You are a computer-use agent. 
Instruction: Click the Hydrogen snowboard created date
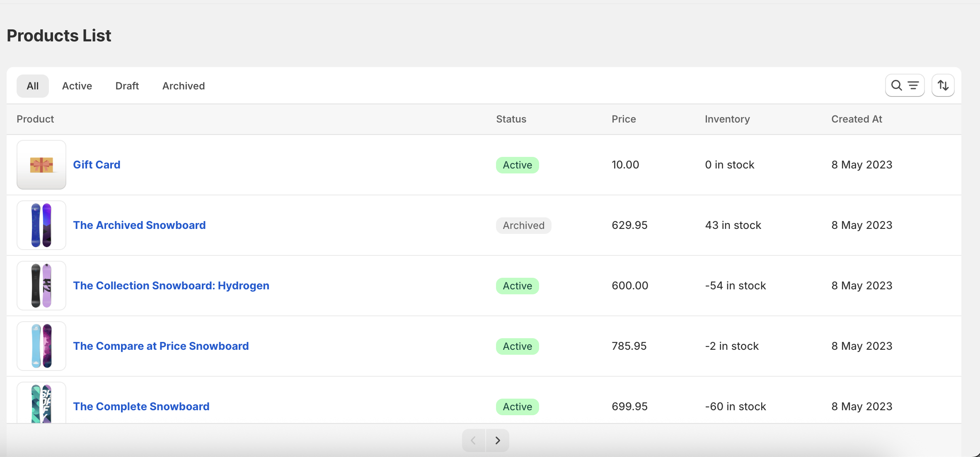pyautogui.click(x=862, y=286)
